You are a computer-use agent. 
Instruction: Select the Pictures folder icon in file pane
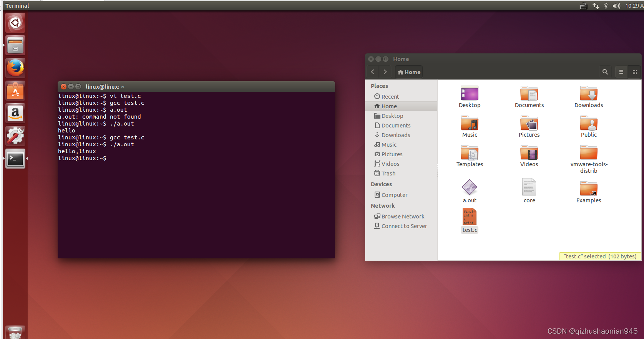click(529, 123)
